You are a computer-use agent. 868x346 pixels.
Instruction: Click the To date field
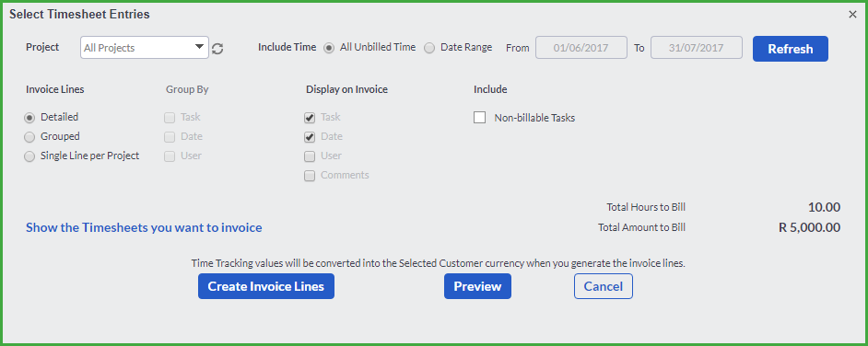pyautogui.click(x=697, y=48)
